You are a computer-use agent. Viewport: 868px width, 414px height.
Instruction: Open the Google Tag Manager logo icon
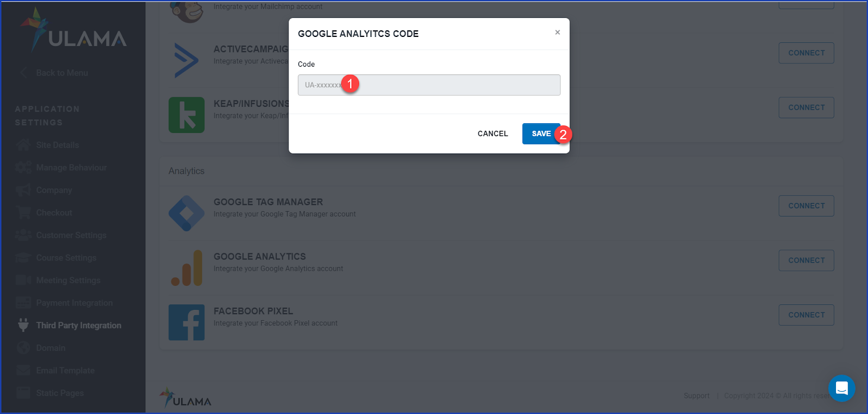coord(187,213)
